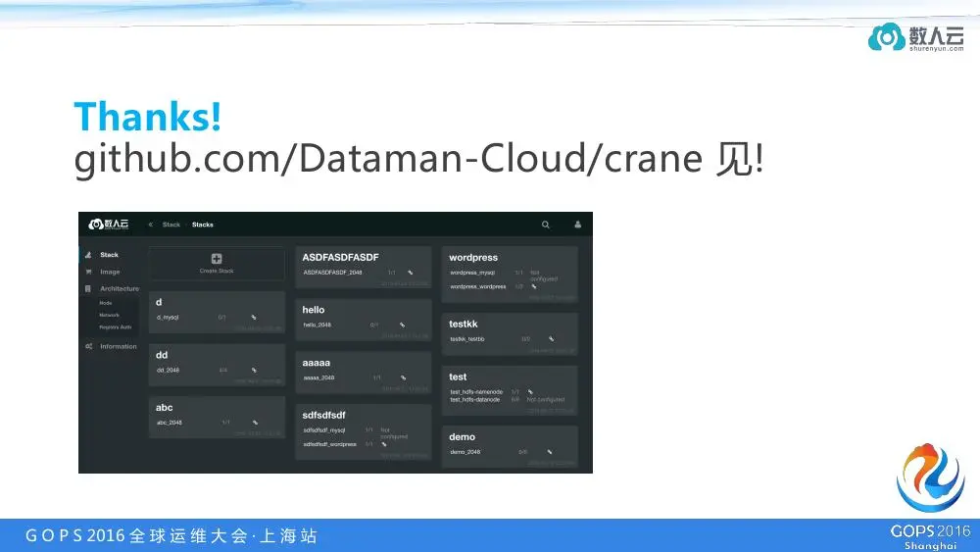Click the Stacks breadcrumb label
This screenshot has height=552, width=980.
click(203, 225)
